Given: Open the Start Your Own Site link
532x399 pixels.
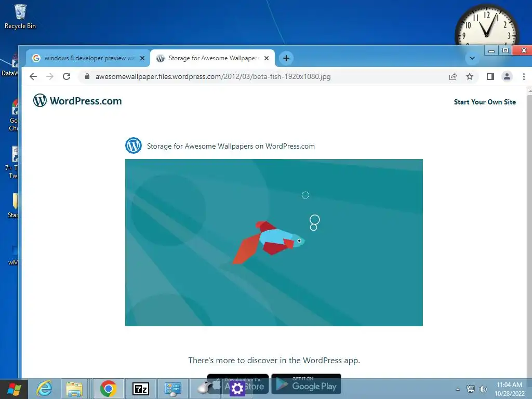Looking at the screenshot, I should [x=485, y=102].
